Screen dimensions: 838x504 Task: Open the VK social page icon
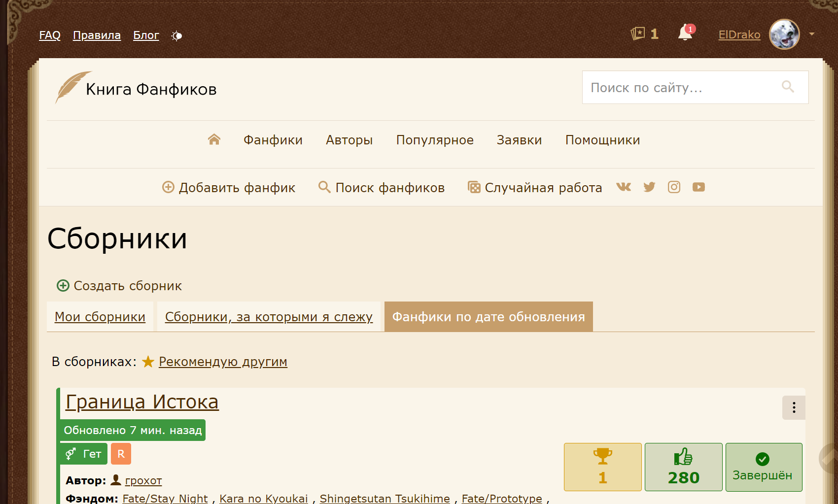[x=624, y=187]
